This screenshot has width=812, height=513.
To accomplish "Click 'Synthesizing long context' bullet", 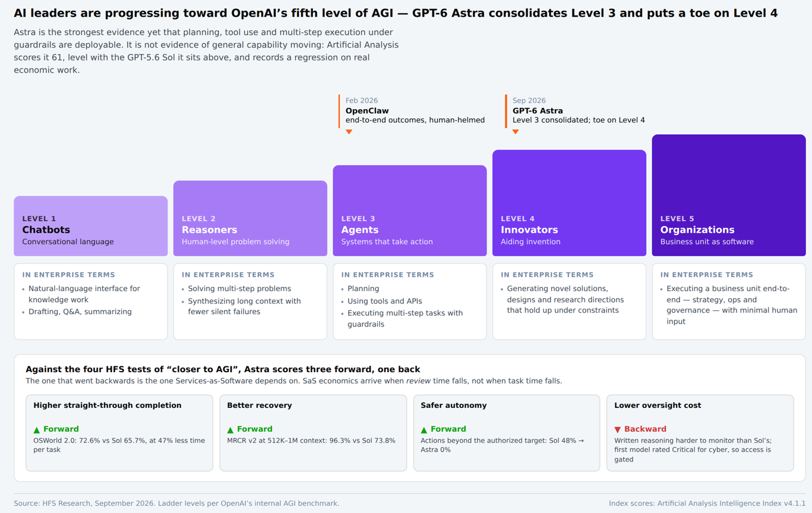I will pyautogui.click(x=245, y=306).
